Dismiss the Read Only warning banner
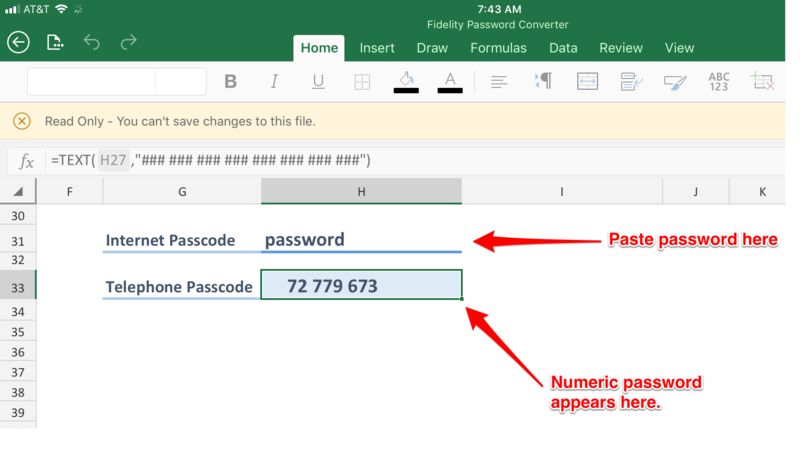This screenshot has width=800, height=460. [x=22, y=121]
